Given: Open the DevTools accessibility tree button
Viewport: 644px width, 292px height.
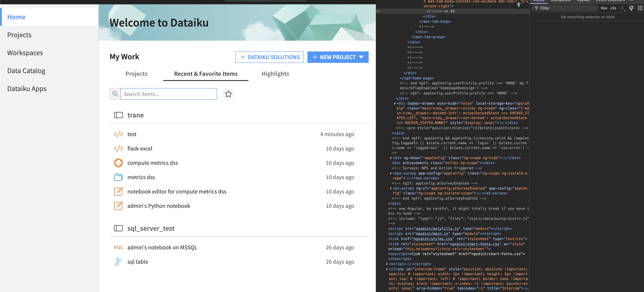Looking at the screenshot, I should [519, 4].
